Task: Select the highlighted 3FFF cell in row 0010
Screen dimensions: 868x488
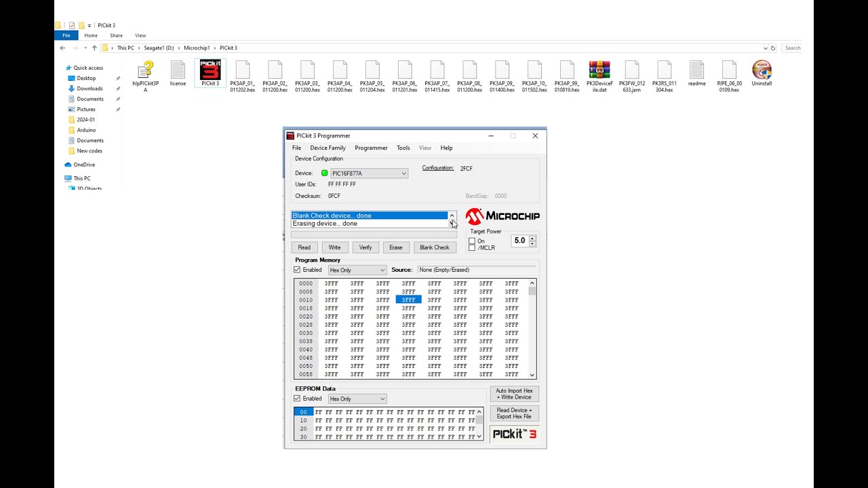Action: (408, 300)
